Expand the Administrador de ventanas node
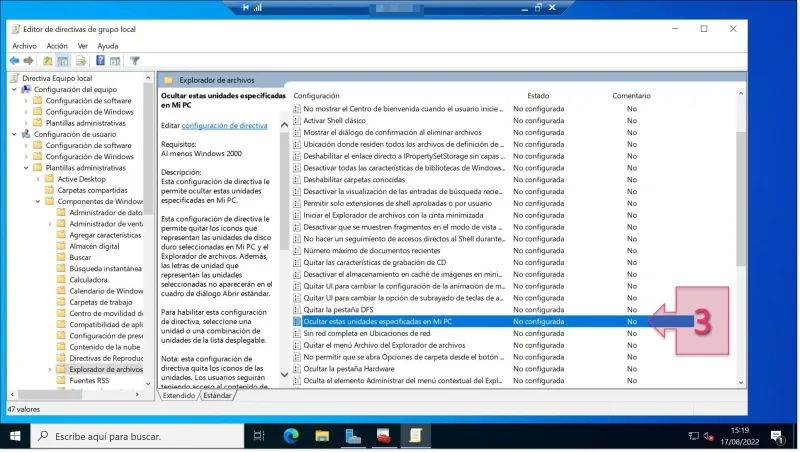 pos(49,224)
